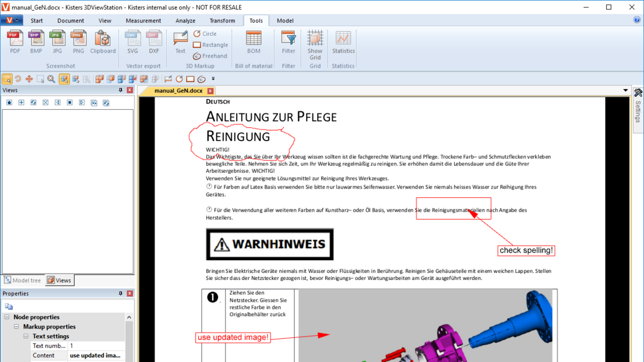This screenshot has height=362, width=644.
Task: Add a new view with plus icon
Action: pos(21,102)
